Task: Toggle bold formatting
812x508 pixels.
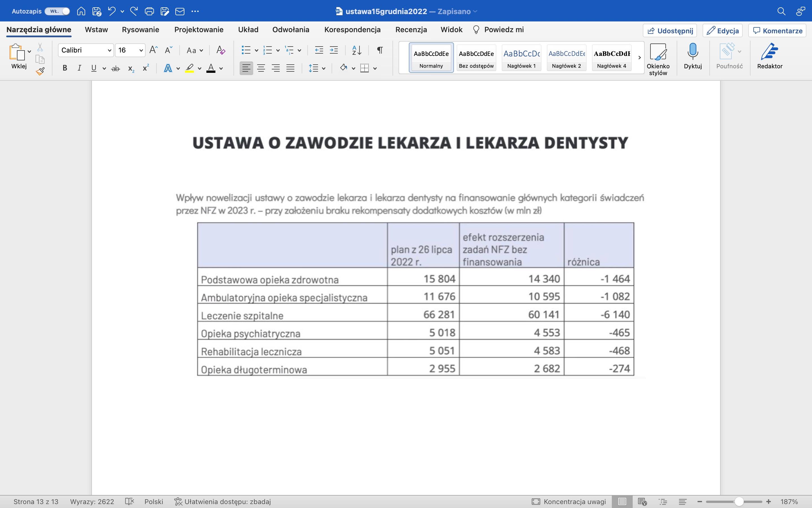Action: pos(65,68)
